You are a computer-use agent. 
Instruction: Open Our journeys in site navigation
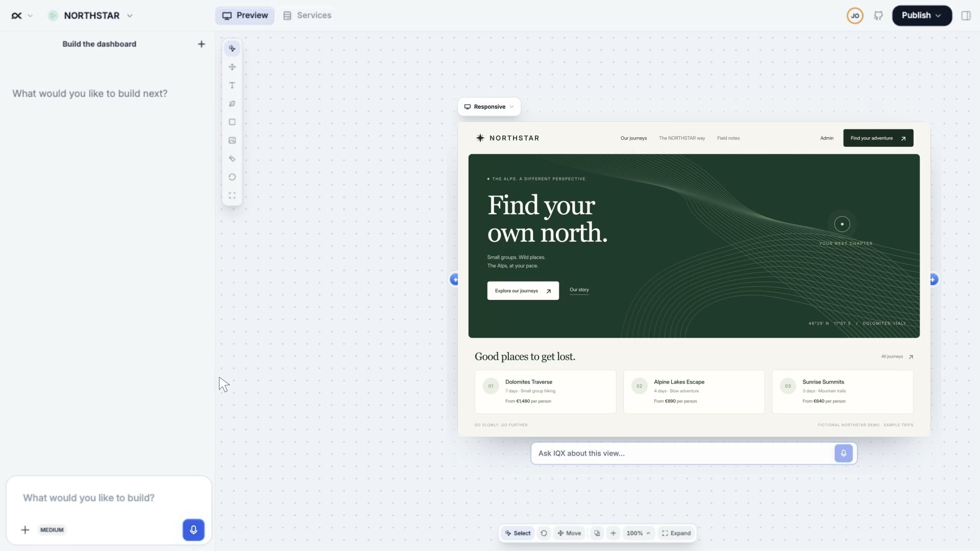click(x=633, y=138)
